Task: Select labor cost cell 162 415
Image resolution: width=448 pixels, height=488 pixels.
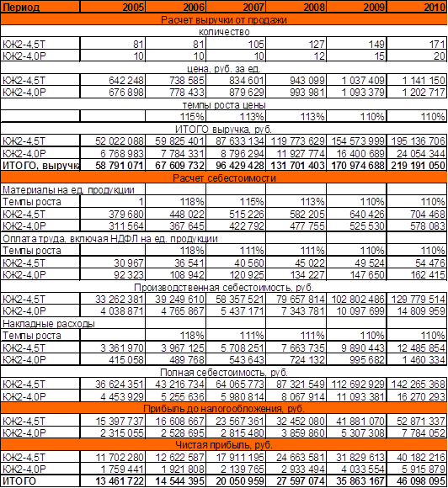Action: pyautogui.click(x=417, y=275)
